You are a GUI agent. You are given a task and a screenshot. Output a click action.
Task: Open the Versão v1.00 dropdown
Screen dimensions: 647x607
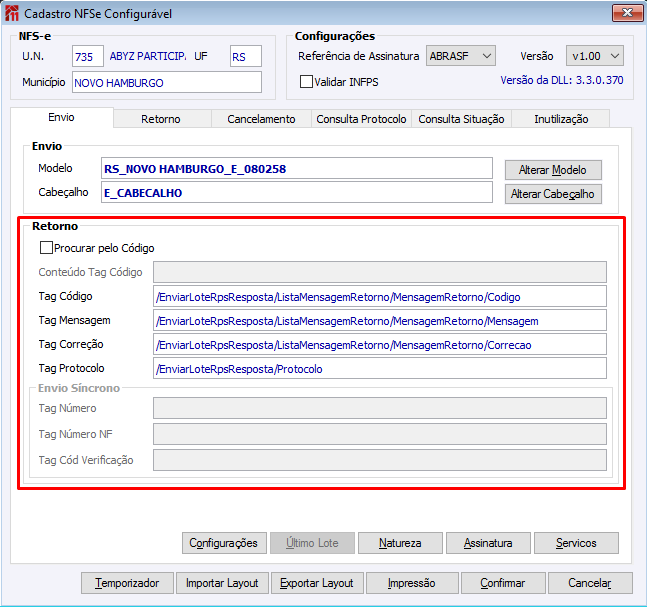pyautogui.click(x=595, y=56)
